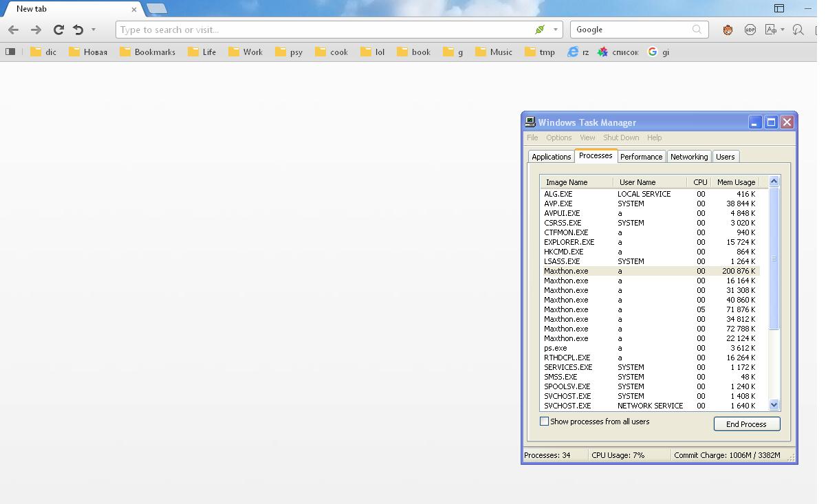Open undo history dropdown arrow
Viewport: 839px width, 504px height.
[94, 30]
